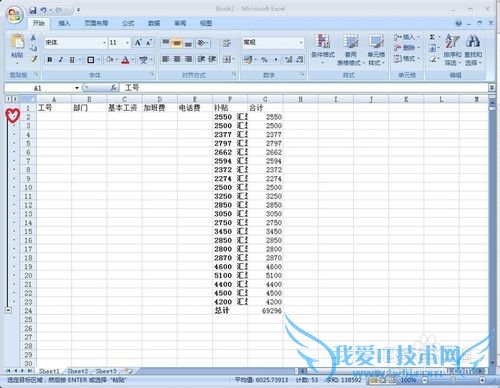Increase decimal places

click(x=289, y=60)
